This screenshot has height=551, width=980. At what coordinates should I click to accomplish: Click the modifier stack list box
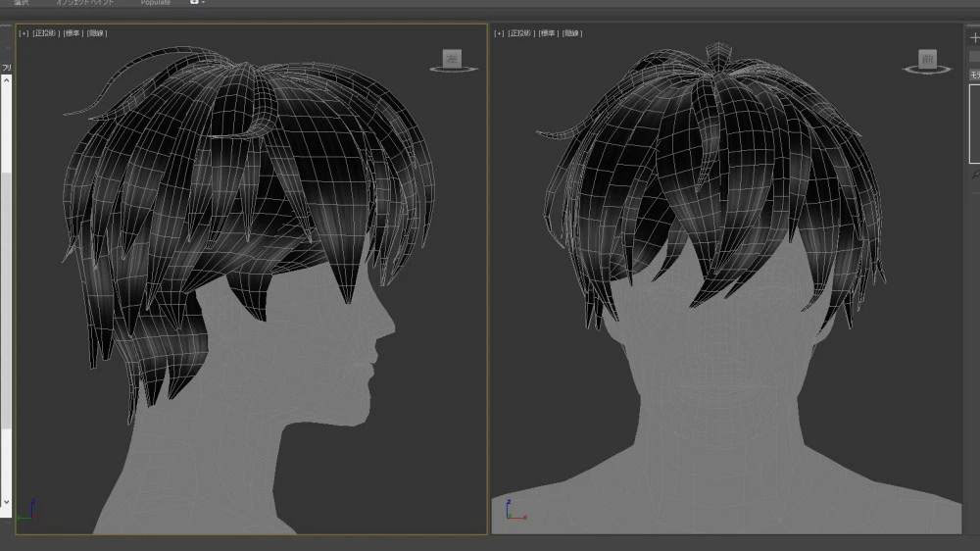pos(974,124)
